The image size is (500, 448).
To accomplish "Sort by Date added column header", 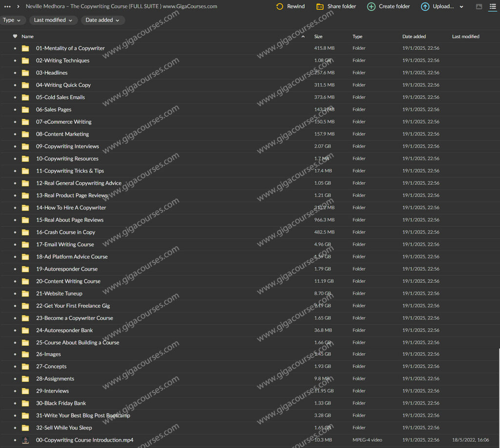I will [x=414, y=37].
